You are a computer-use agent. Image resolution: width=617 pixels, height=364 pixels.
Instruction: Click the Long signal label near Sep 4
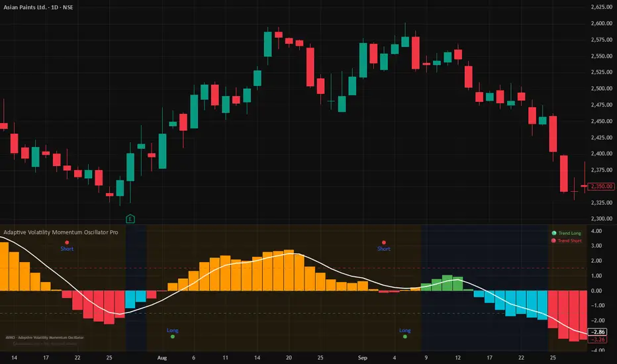[x=405, y=330]
